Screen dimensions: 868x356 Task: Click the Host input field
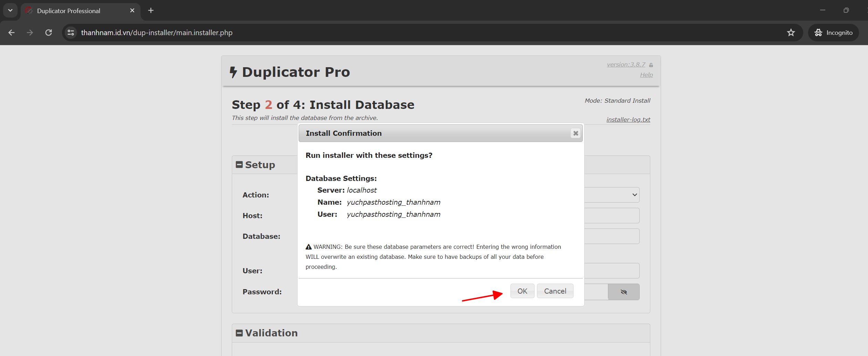tap(612, 215)
